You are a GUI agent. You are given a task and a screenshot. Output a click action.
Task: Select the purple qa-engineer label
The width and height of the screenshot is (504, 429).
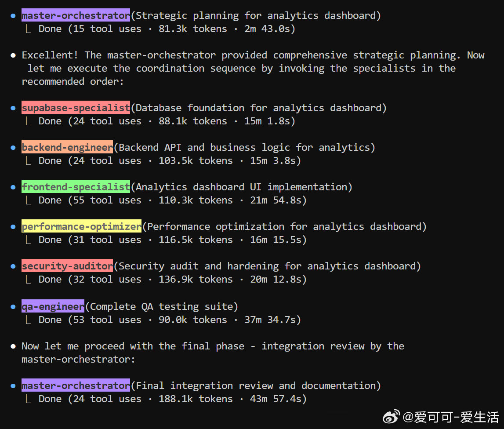tap(53, 306)
